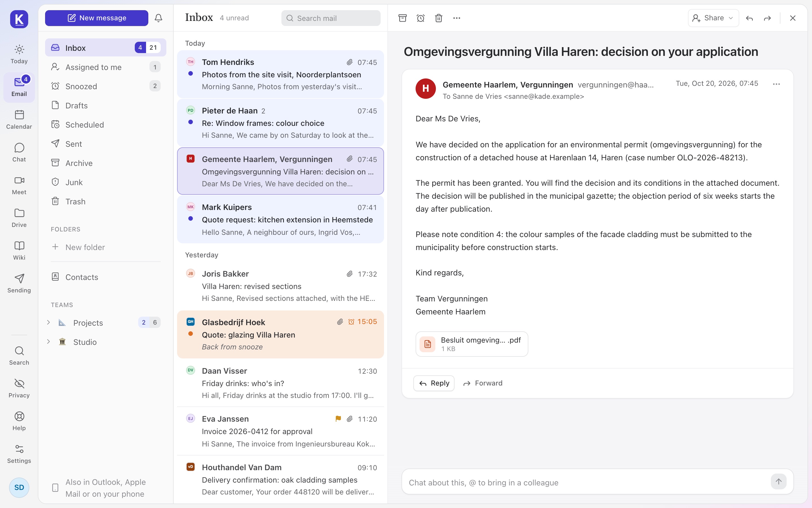Open Assigned to me

(106, 67)
